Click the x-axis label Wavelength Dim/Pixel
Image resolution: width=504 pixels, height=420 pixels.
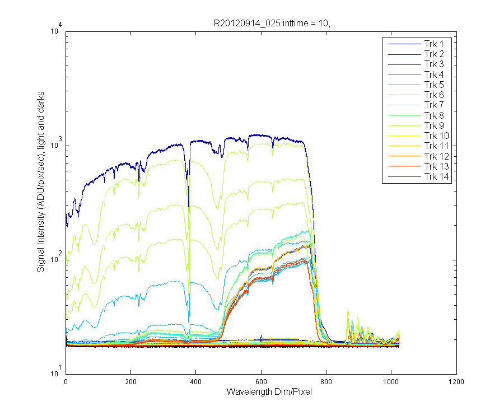tap(269, 392)
